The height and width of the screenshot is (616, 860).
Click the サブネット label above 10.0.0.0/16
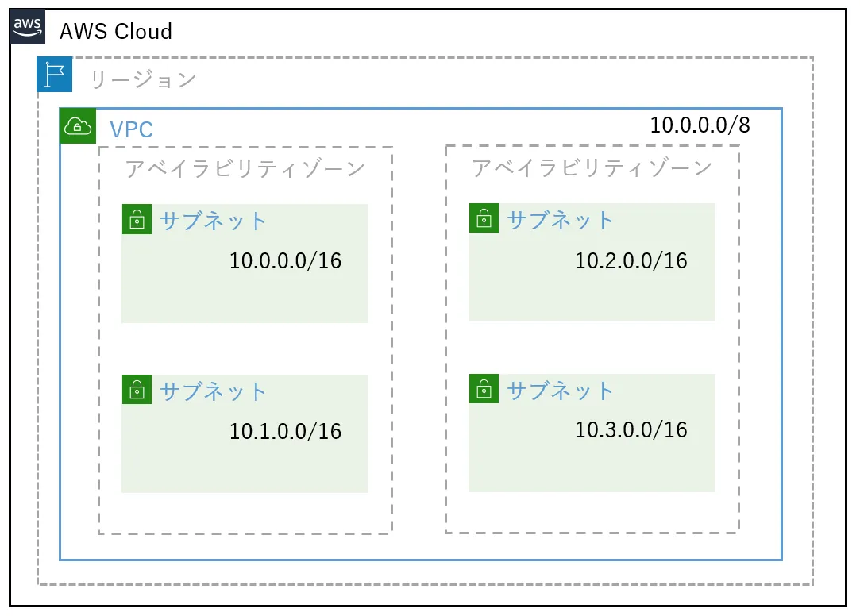coord(214,221)
